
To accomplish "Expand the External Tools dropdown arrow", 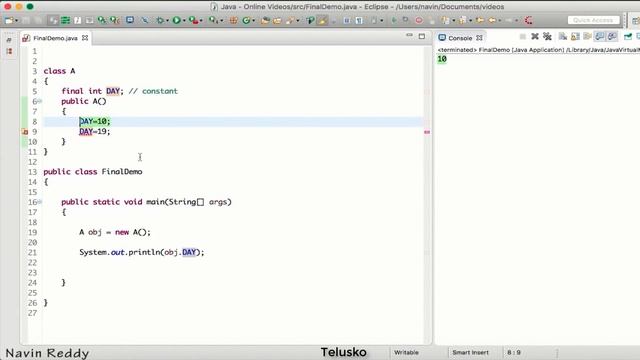I will (x=221, y=20).
